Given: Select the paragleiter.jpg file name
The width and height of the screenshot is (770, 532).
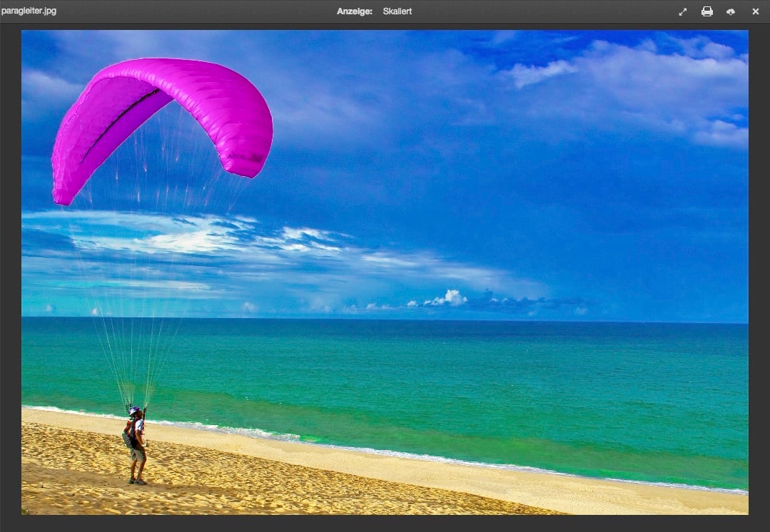Looking at the screenshot, I should coord(29,11).
